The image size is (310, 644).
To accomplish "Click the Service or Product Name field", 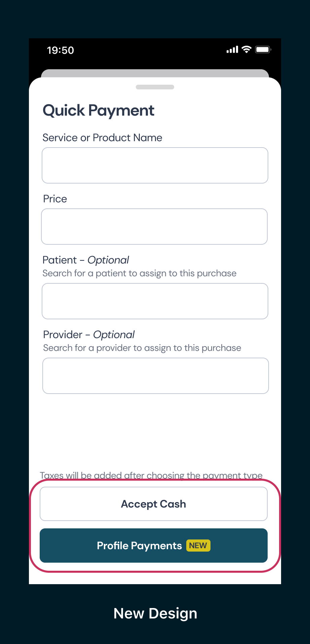I will [155, 165].
